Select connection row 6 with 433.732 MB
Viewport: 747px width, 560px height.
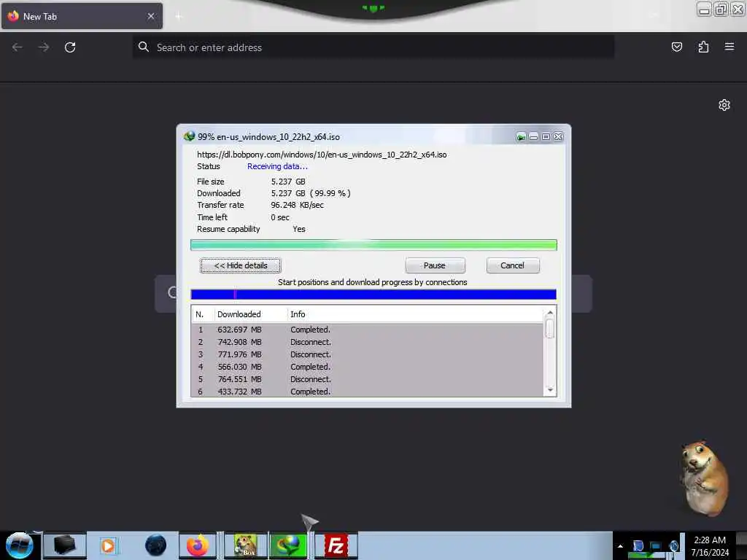368,391
